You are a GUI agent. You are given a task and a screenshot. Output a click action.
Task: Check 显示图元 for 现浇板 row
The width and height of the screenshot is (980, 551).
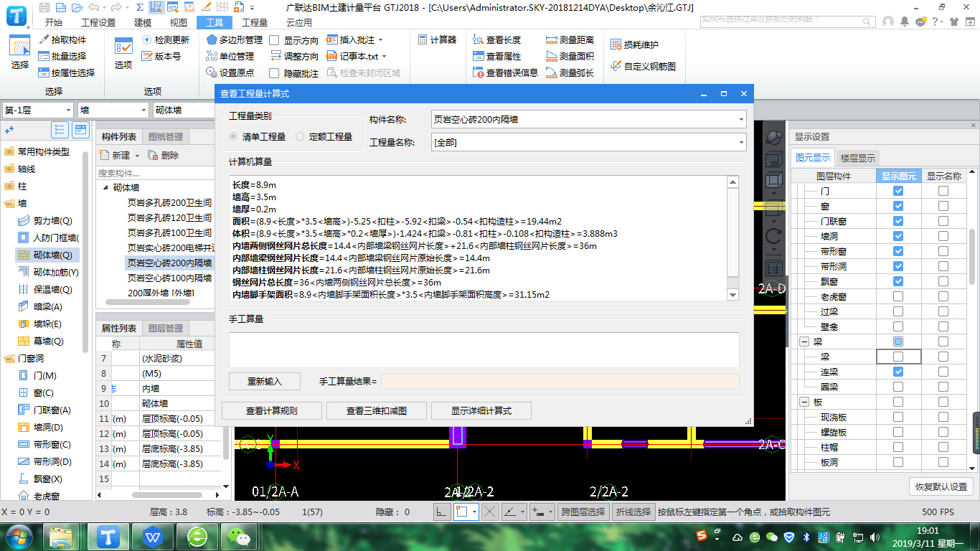pos(897,417)
